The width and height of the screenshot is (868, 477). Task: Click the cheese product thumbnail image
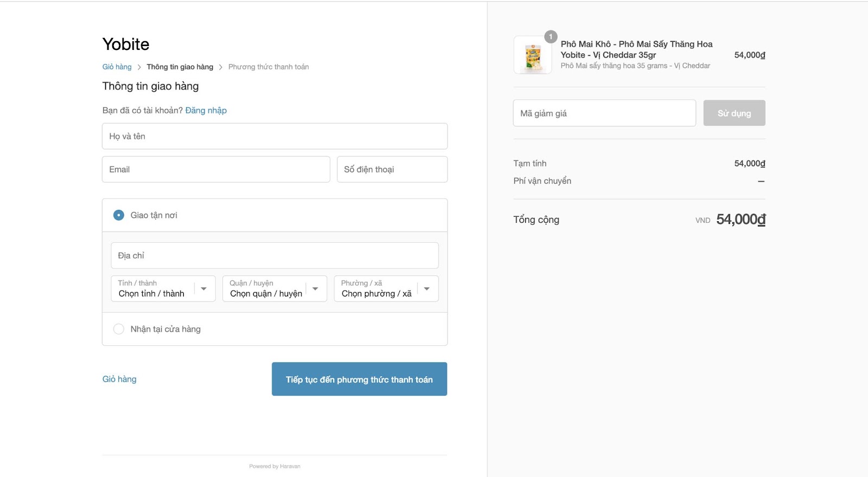click(x=533, y=55)
